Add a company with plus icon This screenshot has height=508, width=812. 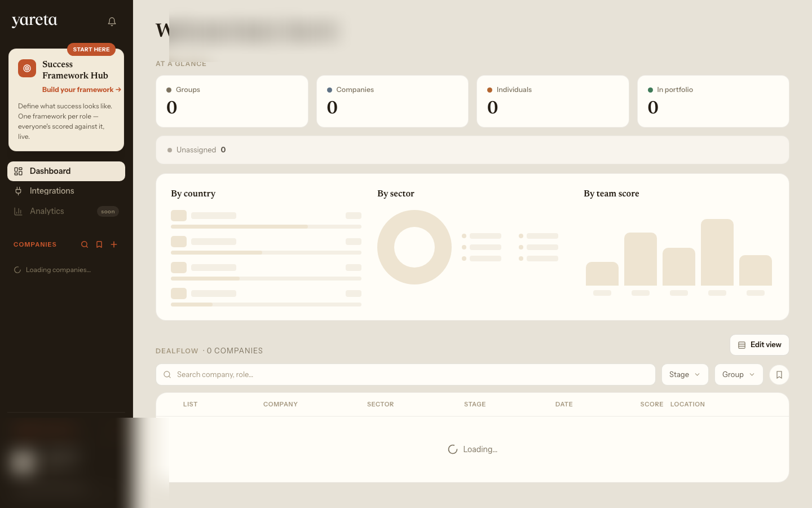114,244
